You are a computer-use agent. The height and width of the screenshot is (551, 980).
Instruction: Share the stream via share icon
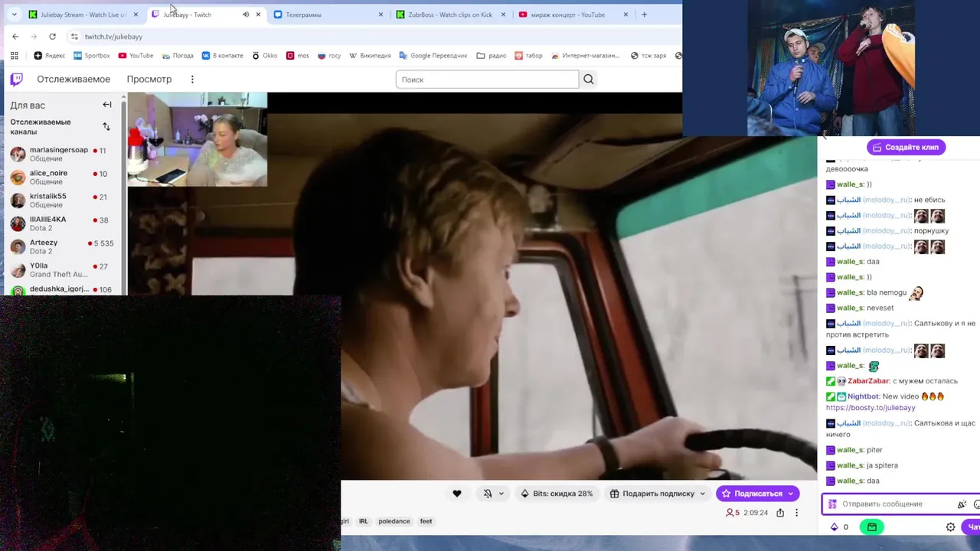pos(780,513)
